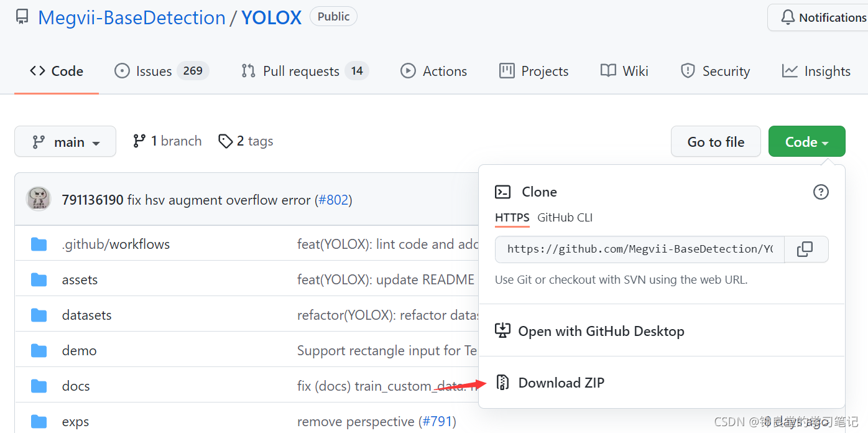
Task: Toggle the green Code dropdown button
Action: (x=807, y=141)
